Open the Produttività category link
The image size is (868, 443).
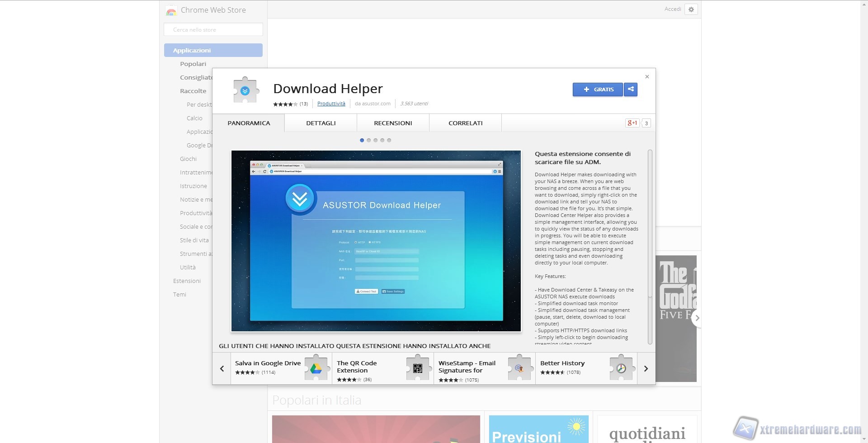tap(331, 104)
